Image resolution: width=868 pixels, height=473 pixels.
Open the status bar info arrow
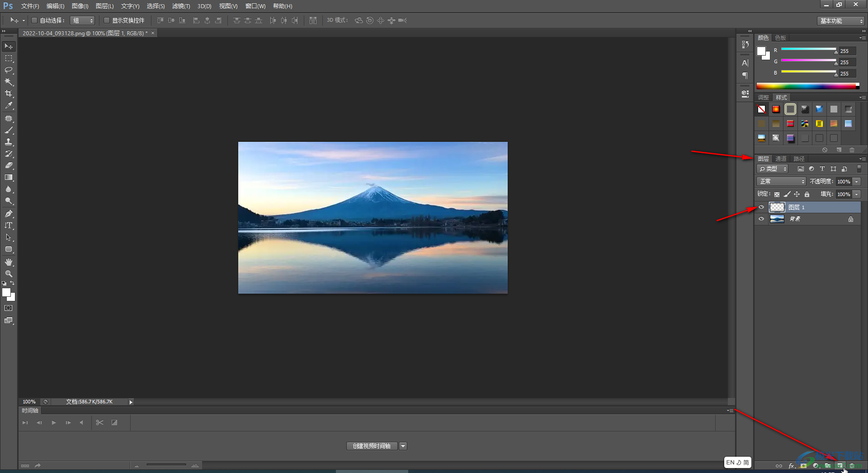[131, 402]
